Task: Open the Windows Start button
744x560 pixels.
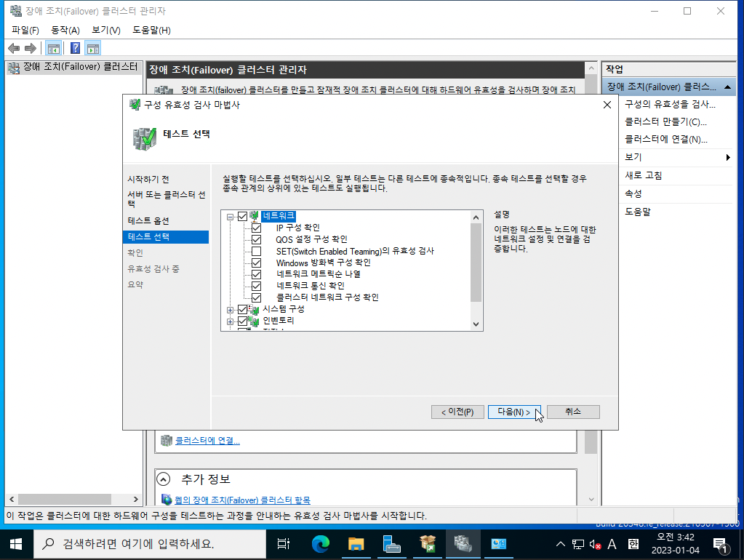Action: coord(16,544)
